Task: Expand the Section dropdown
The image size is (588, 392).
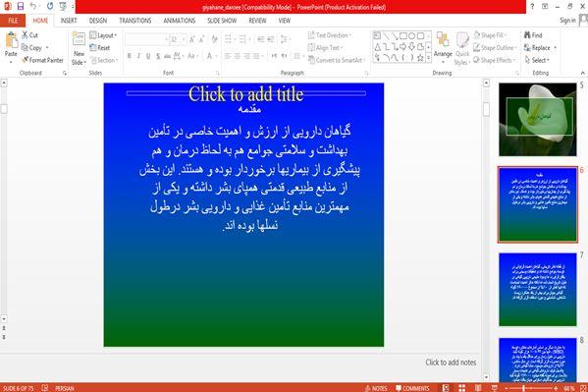Action: coord(104,60)
